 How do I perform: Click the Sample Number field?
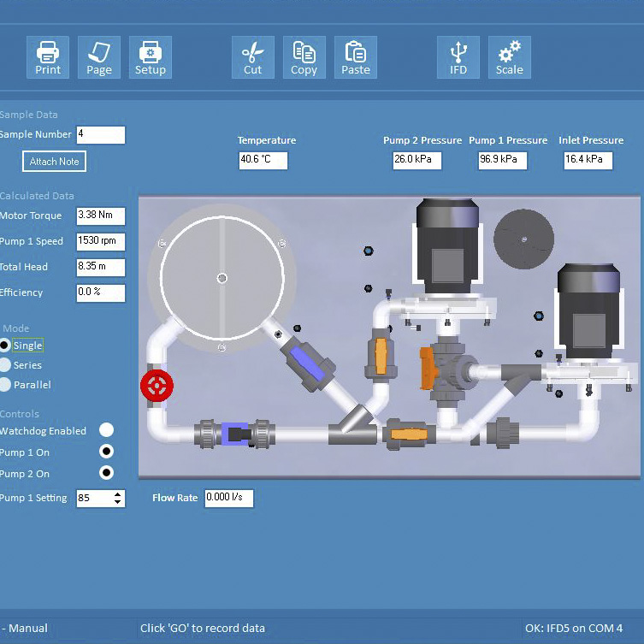pos(100,135)
